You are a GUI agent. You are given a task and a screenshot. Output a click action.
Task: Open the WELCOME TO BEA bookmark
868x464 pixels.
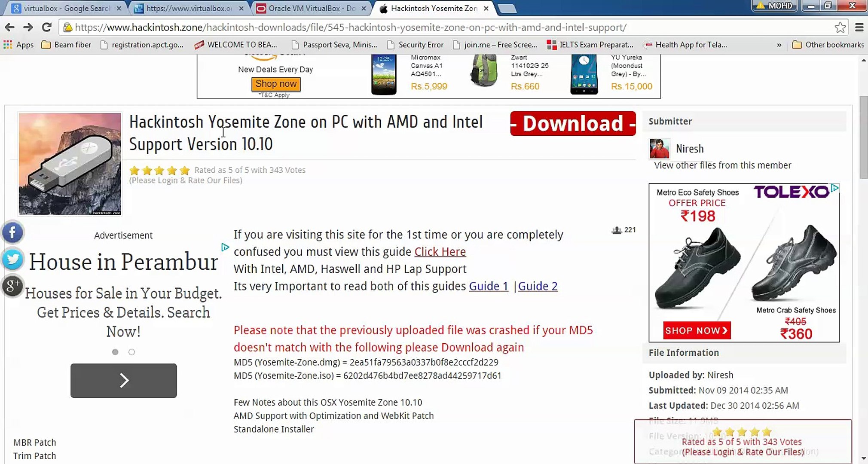pos(235,45)
